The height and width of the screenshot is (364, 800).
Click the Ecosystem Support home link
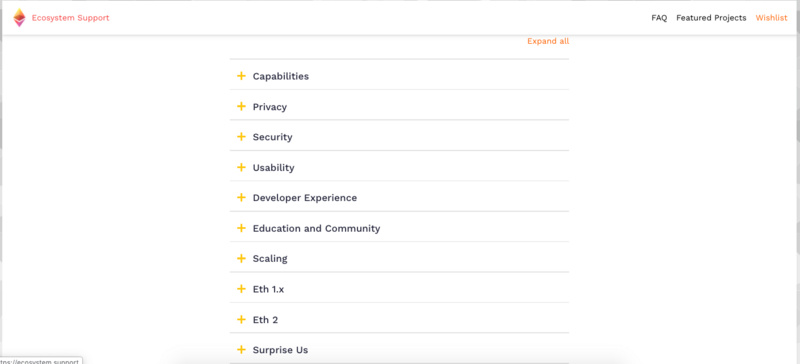[70, 18]
